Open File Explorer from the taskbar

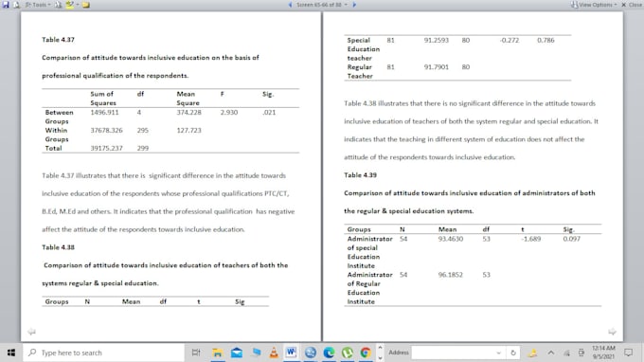pos(217,353)
